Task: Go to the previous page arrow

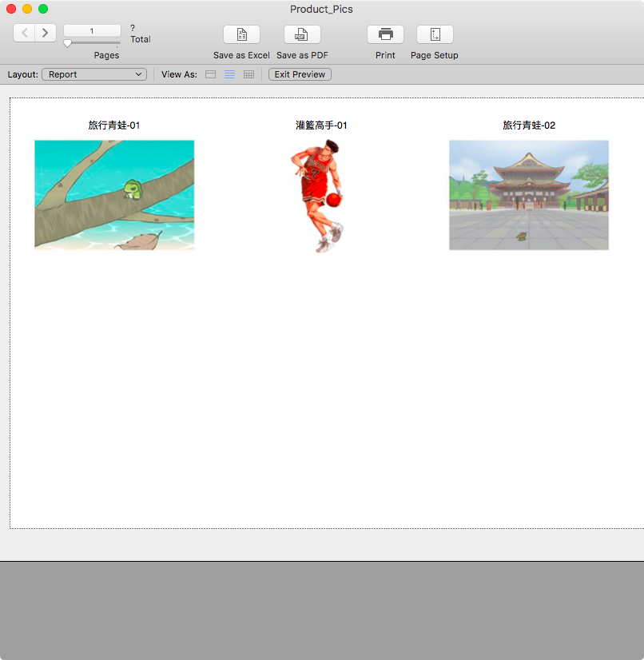Action: (25, 33)
